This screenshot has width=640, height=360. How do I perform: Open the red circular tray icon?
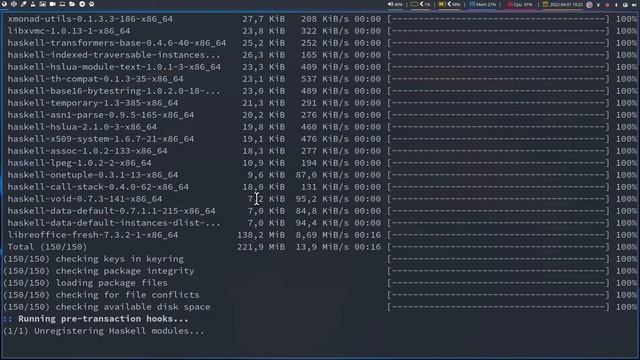(x=607, y=5)
